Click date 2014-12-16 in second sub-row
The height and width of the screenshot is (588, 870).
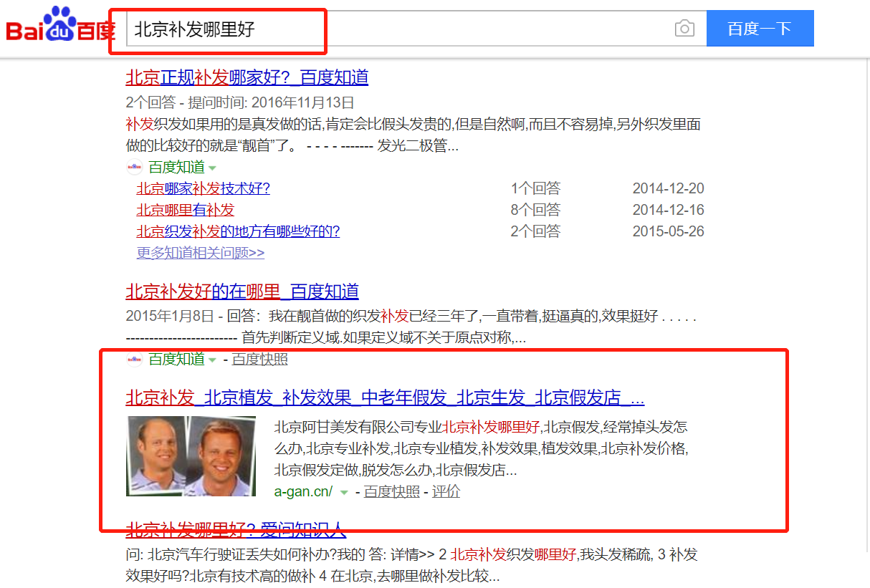coord(668,210)
